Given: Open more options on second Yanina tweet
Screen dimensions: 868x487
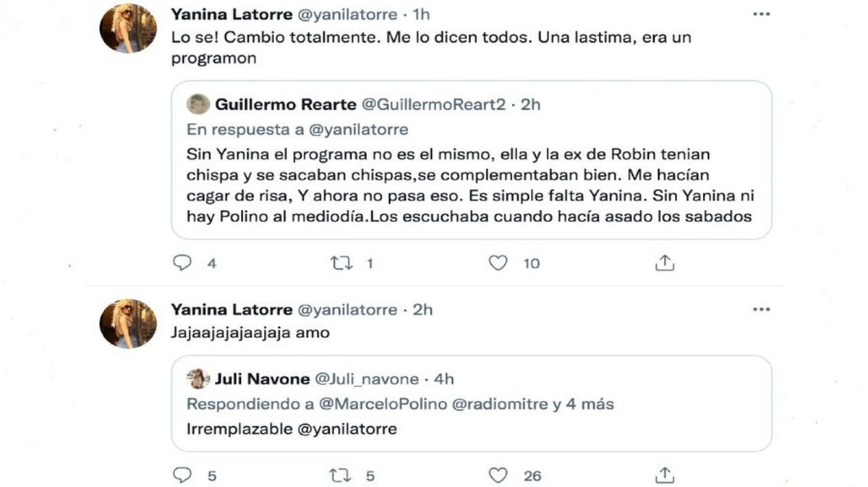Looking at the screenshot, I should (761, 309).
